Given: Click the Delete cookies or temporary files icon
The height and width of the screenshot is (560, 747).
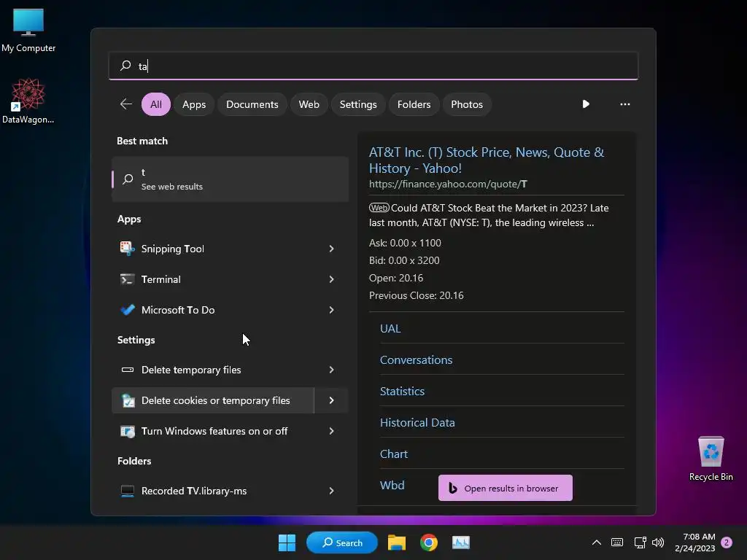Looking at the screenshot, I should [128, 400].
